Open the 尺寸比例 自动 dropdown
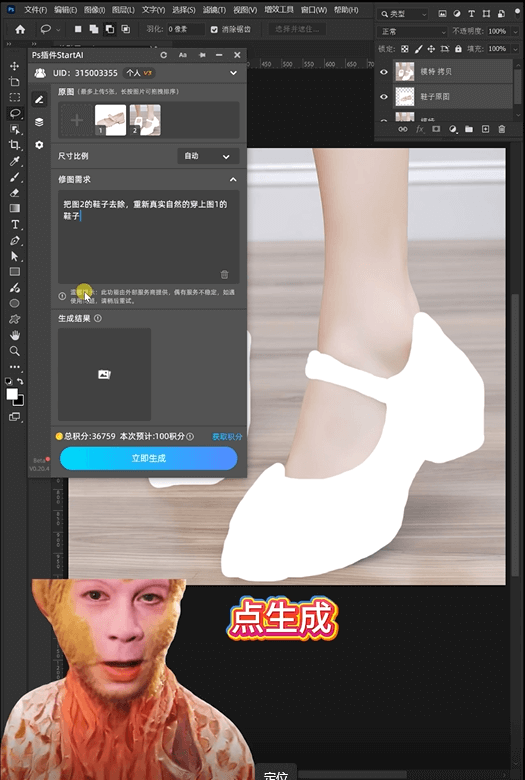This screenshot has width=525, height=780. tap(208, 156)
